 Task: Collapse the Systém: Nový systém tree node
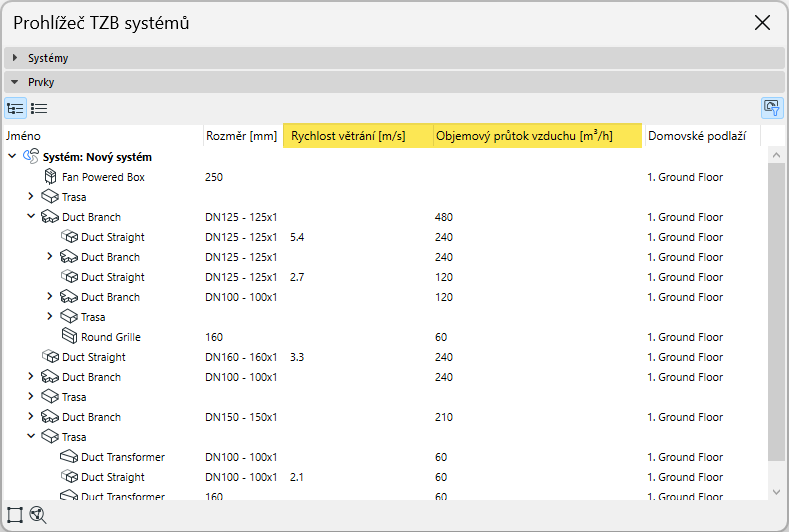tap(11, 157)
